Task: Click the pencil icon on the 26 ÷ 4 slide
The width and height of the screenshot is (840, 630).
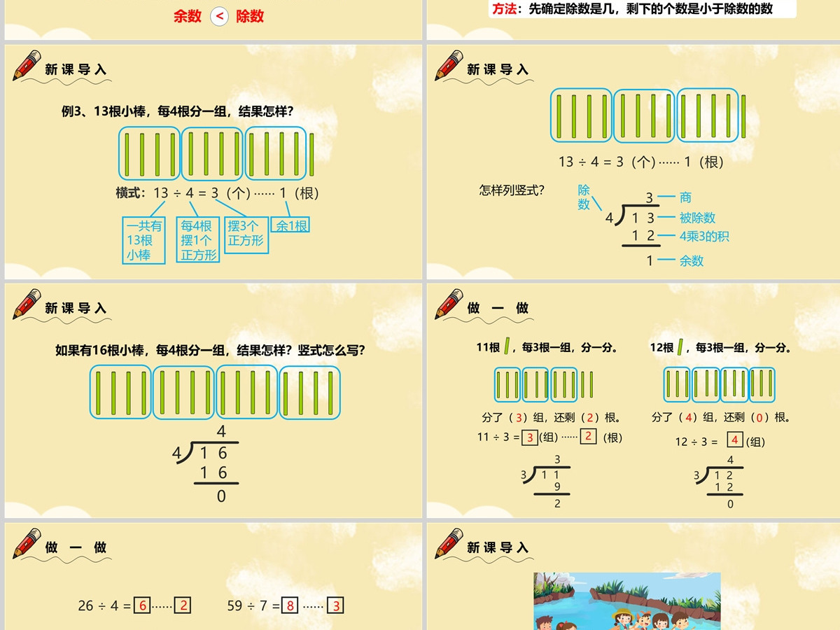Action: (x=27, y=543)
